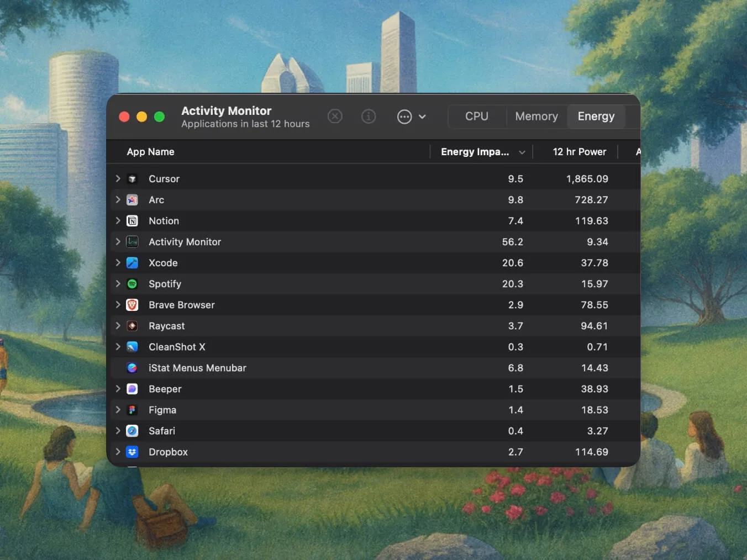The width and height of the screenshot is (747, 560).
Task: Expand the Figma process row
Action: [118, 409]
